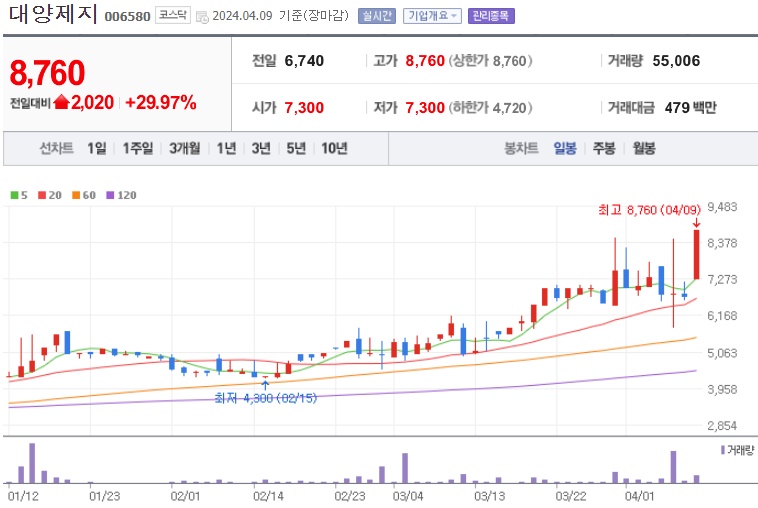Click the 거래량 legend in volume panel
The height and width of the screenshot is (508, 758).
[737, 450]
